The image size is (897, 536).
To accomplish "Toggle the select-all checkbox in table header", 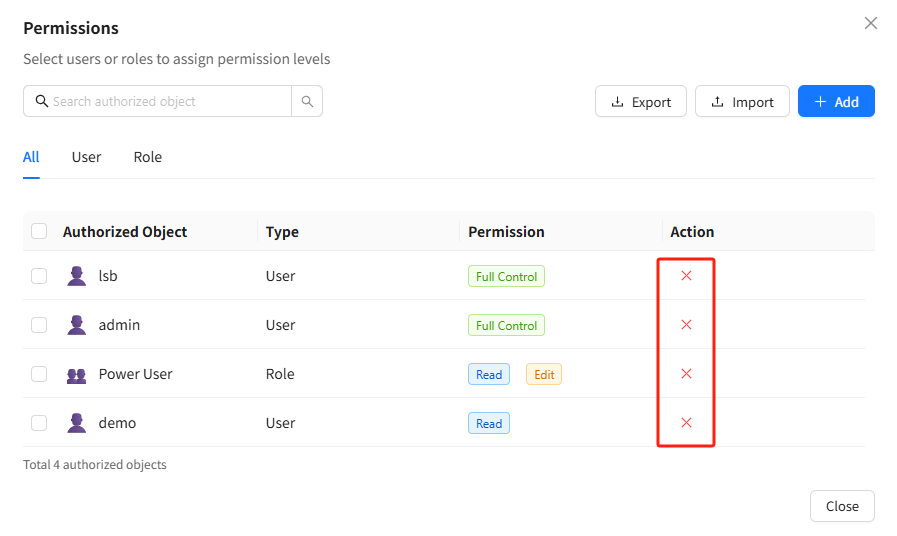I will (39, 231).
